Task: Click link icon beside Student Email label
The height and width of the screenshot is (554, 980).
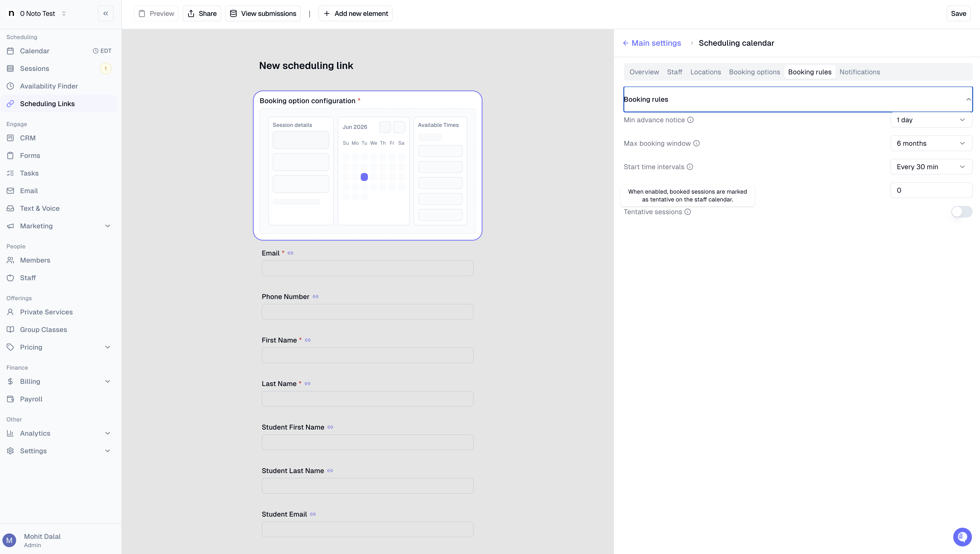Action: pyautogui.click(x=313, y=514)
